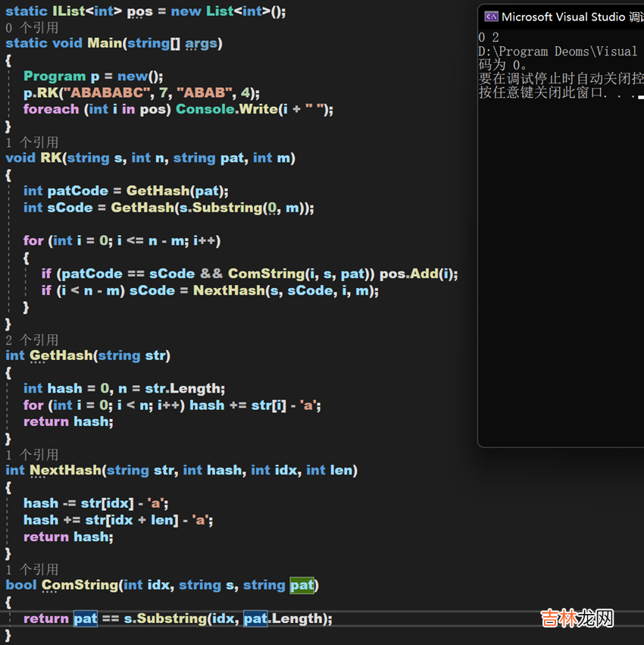Open the '1 个引用' CodeLens above RK method
Viewport: 644px width, 645px height.
click(x=32, y=142)
